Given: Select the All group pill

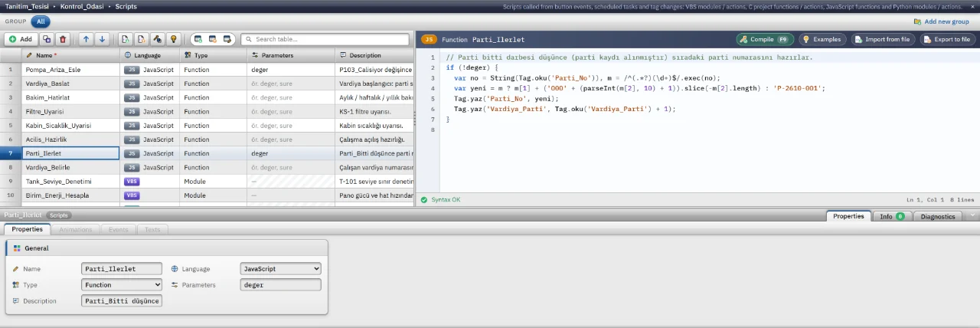Looking at the screenshot, I should click(41, 21).
